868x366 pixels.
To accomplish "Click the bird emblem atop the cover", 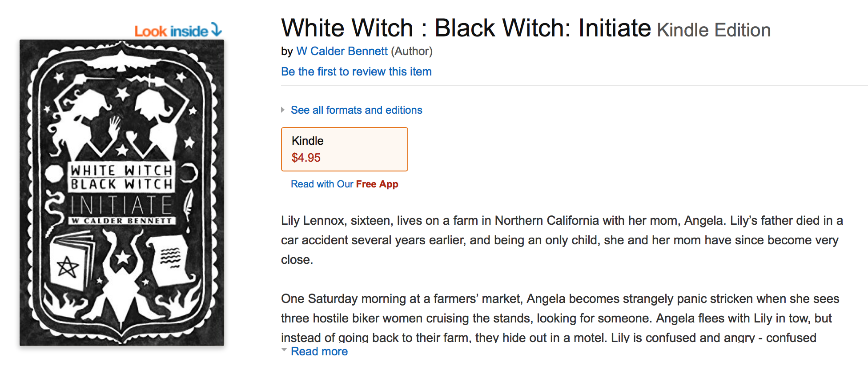I will (x=121, y=60).
